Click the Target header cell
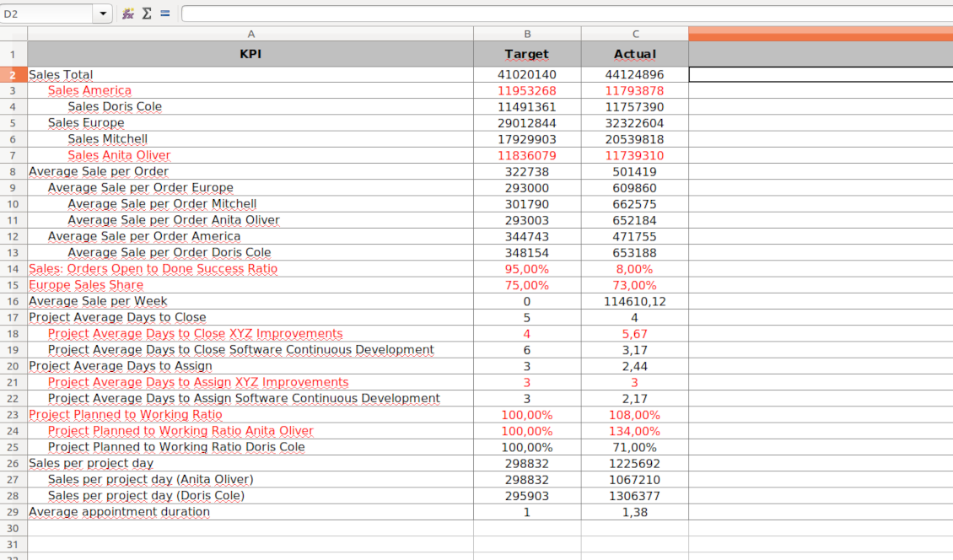The image size is (953, 560). 527,54
